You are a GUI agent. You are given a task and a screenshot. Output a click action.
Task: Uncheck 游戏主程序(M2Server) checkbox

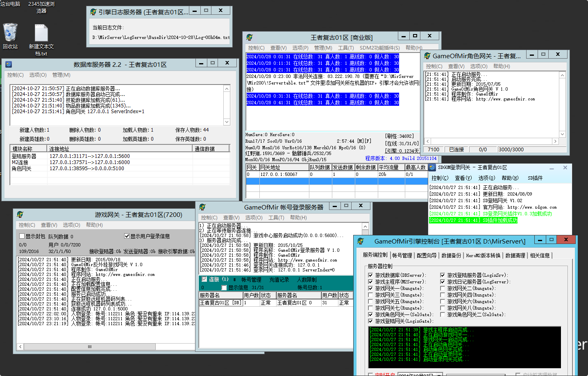click(370, 282)
